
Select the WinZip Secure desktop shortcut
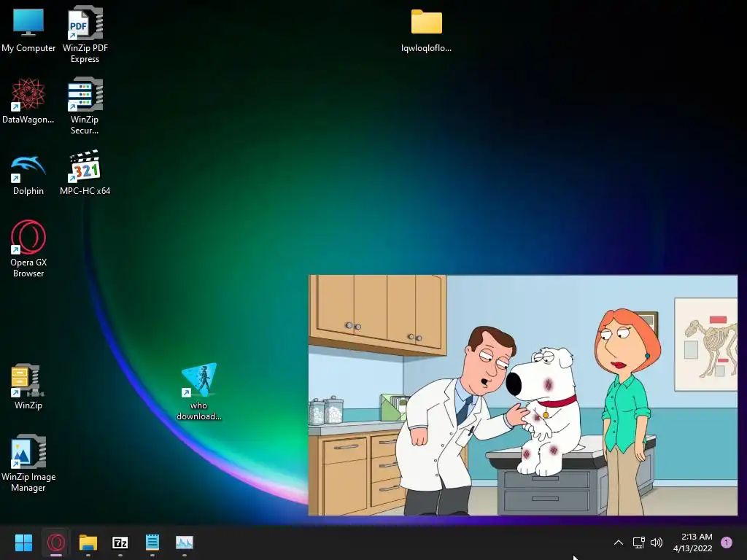click(x=85, y=106)
